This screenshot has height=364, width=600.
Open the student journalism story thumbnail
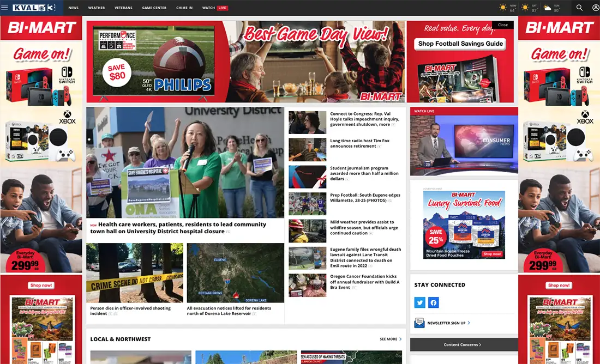click(x=307, y=177)
